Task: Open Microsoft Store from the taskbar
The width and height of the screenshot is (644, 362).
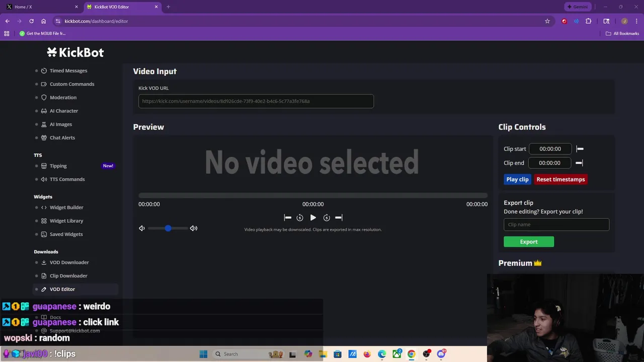Action: click(338, 354)
